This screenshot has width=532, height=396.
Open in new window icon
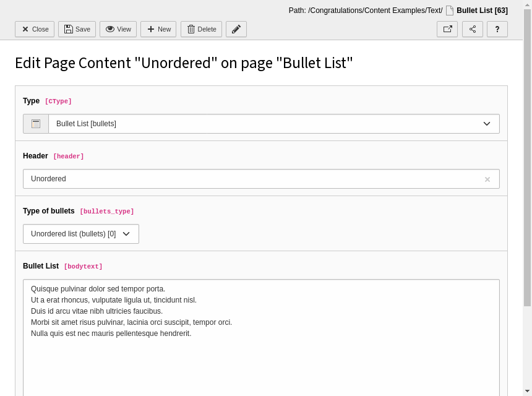click(x=447, y=29)
